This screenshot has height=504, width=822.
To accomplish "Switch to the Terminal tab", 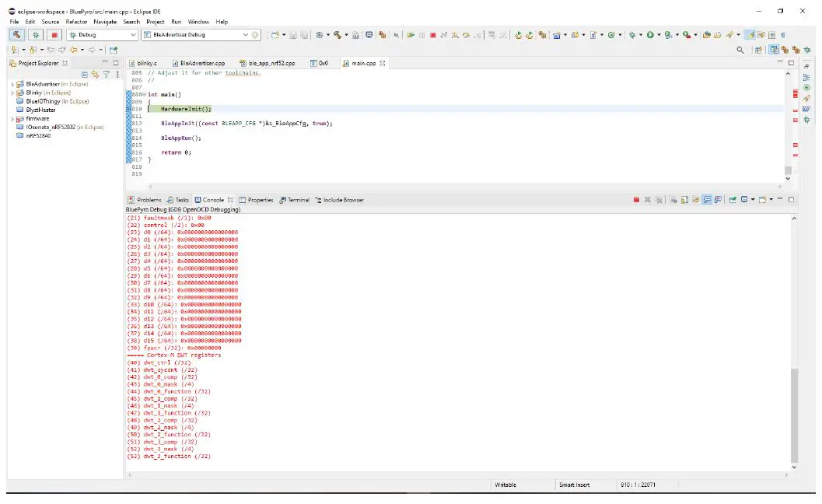I will coord(294,200).
